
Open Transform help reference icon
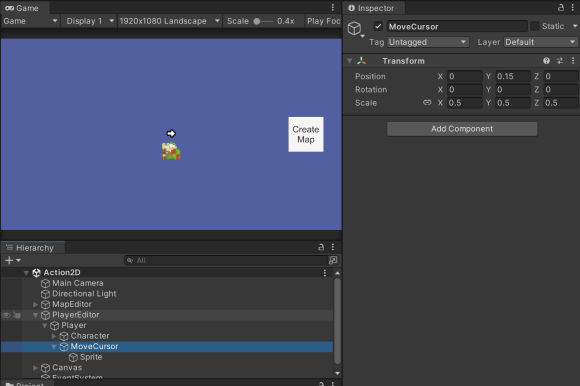pos(546,61)
